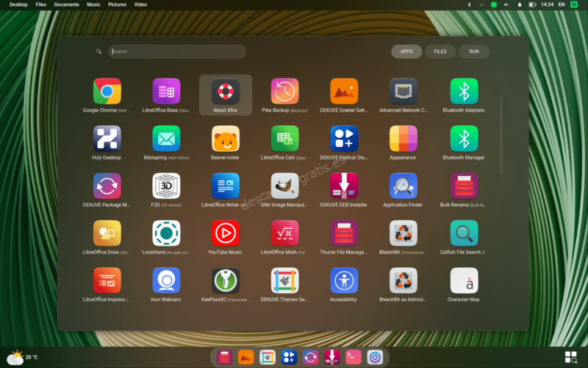Open Accessibility settings
Viewport: 588px width, 368px height.
click(x=344, y=280)
